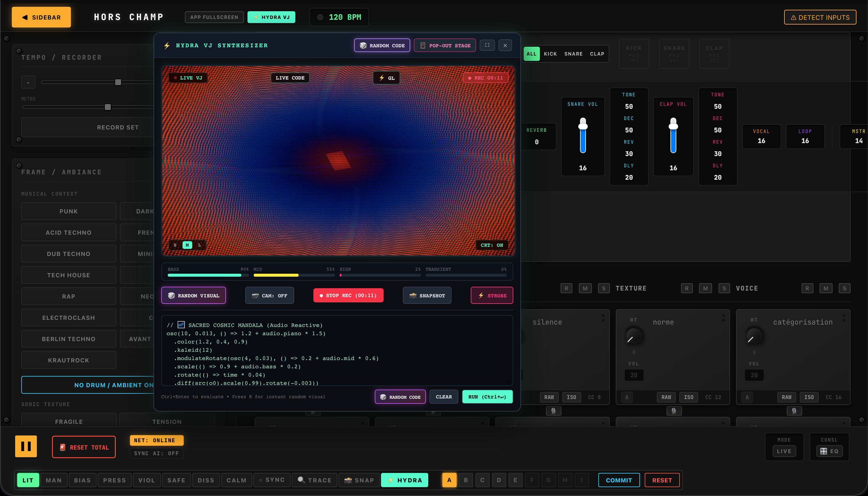Select the L preview size option

click(x=199, y=245)
